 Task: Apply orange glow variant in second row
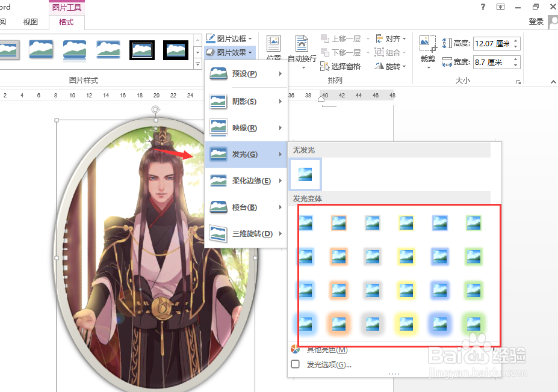pos(339,257)
